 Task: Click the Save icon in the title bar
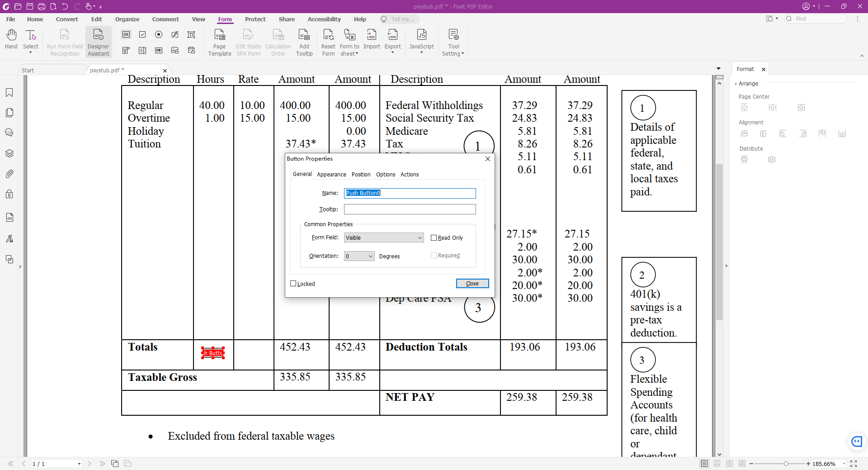click(x=29, y=6)
